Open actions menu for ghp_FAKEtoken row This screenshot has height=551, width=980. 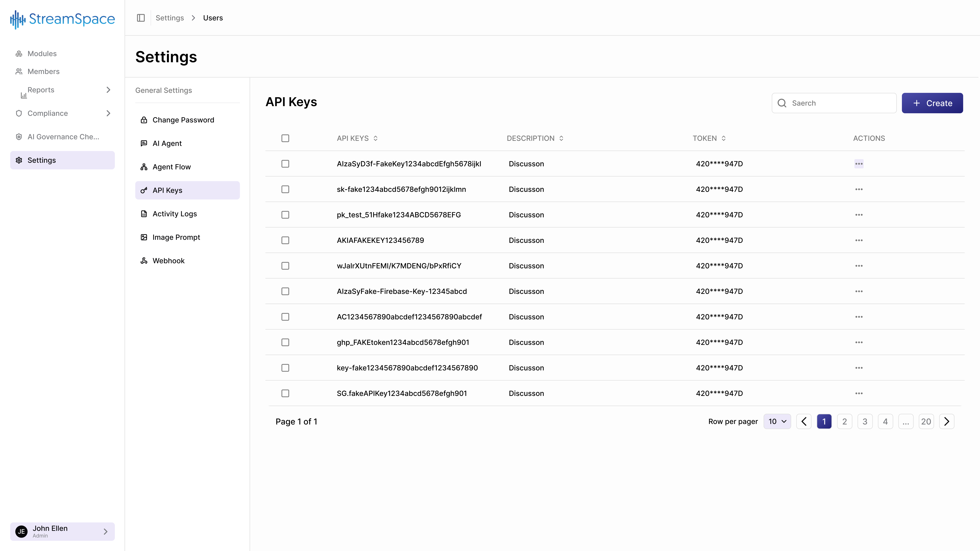(x=859, y=342)
